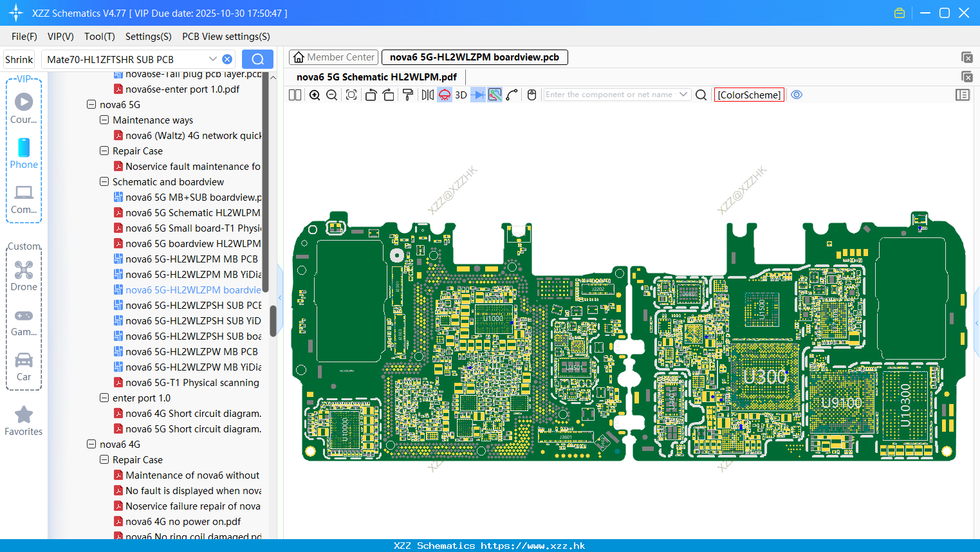This screenshot has height=552, width=980.
Task: Collapse Repair Case under nova6 5G
Action: click(104, 151)
